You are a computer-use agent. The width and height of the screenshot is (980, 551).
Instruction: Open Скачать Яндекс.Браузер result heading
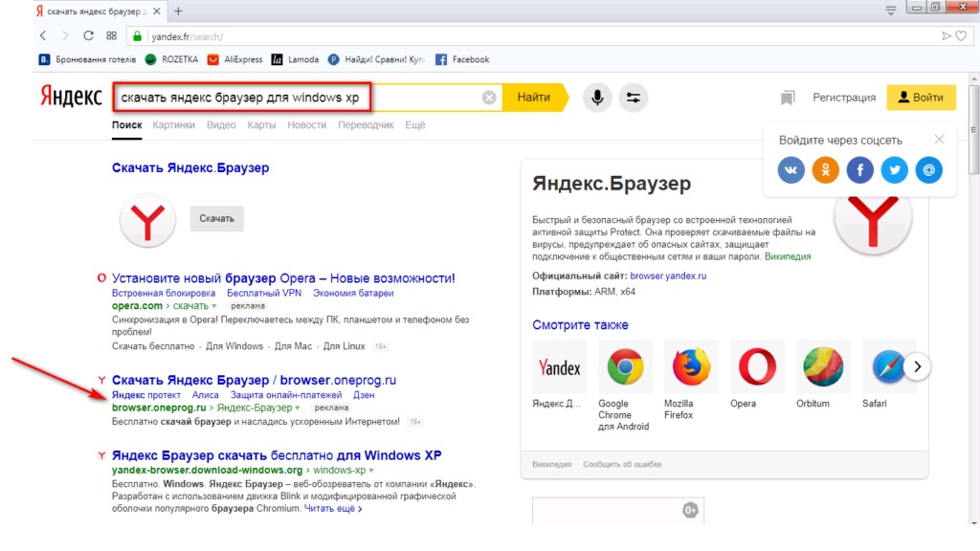pos(190,167)
